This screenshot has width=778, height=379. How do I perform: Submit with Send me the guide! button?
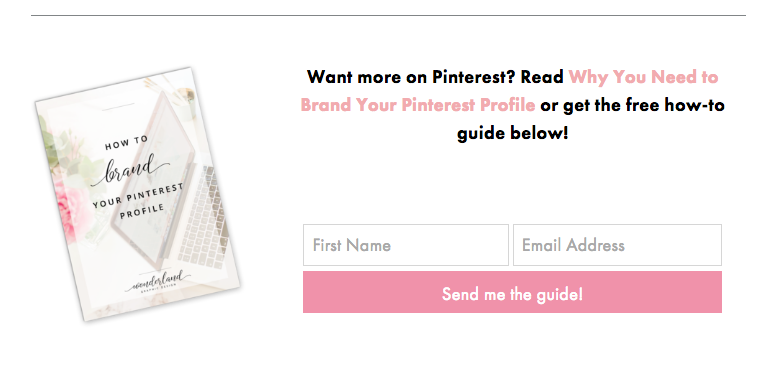513,292
